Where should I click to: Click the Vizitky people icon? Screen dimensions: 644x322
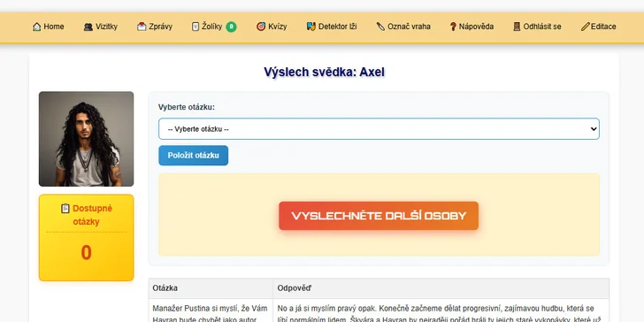pyautogui.click(x=88, y=27)
